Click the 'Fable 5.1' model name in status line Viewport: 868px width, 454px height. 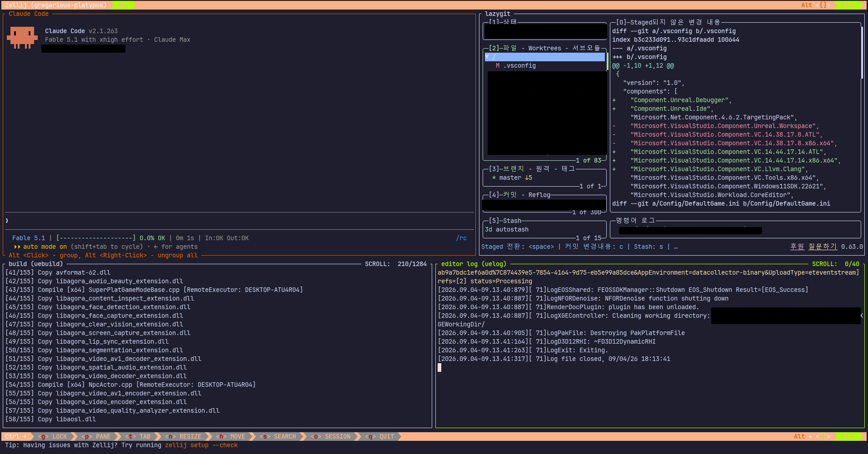[x=29, y=238]
